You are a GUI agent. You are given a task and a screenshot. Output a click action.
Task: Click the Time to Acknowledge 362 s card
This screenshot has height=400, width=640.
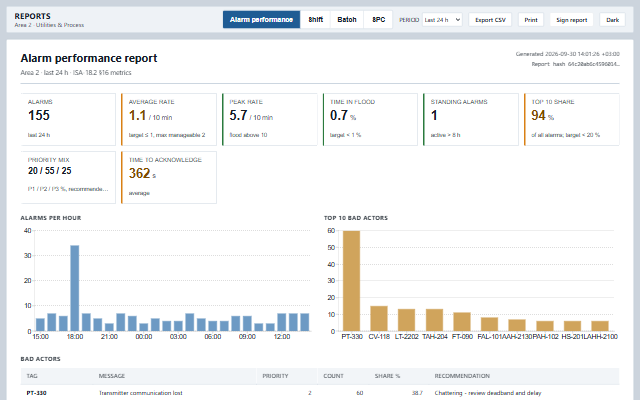tap(169, 177)
